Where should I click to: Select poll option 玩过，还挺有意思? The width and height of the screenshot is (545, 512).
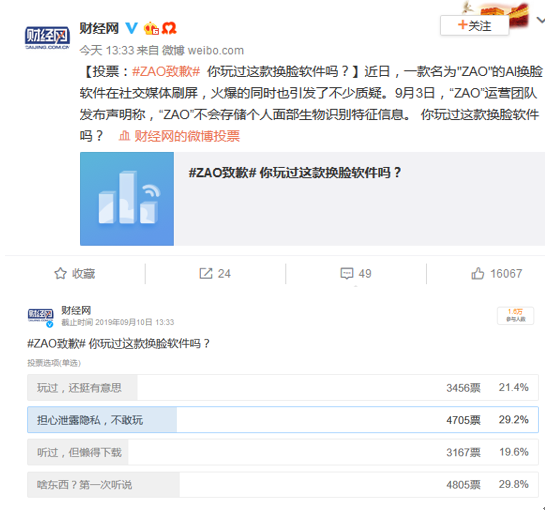(283, 388)
